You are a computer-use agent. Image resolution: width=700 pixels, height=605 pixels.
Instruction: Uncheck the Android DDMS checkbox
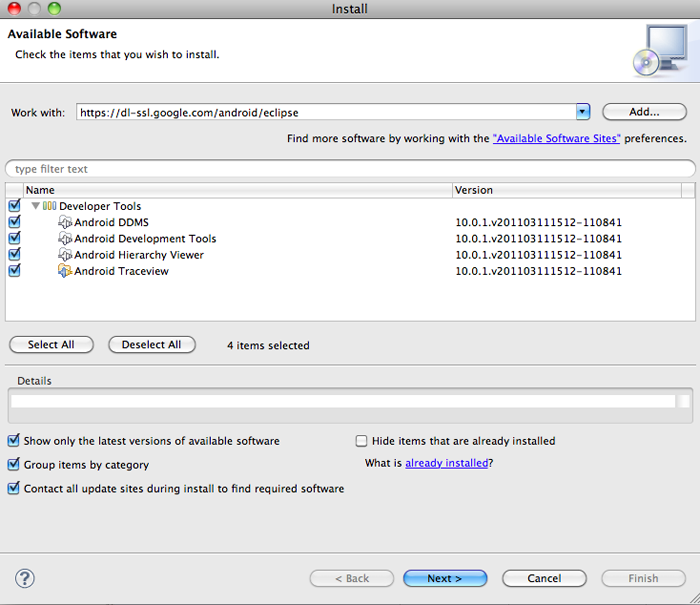(x=14, y=222)
